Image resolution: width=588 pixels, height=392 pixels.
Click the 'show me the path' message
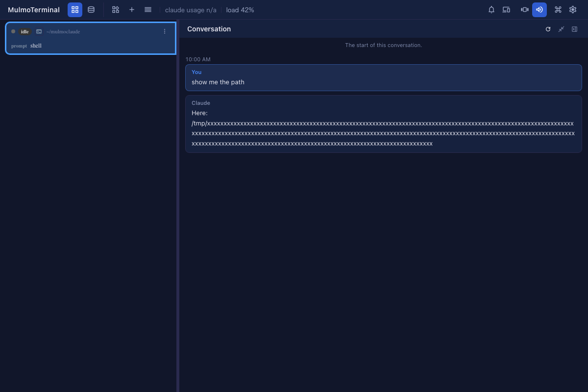(x=384, y=77)
